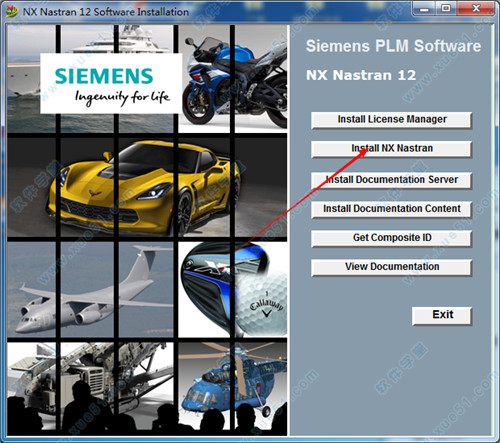Choose Install Documentation Server
The image size is (500, 443).
point(391,180)
